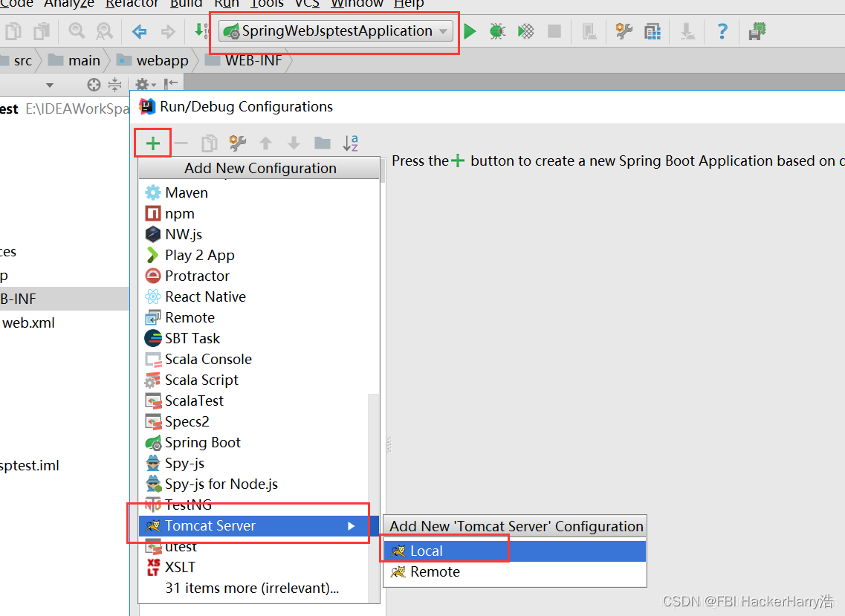Start debugging with the bug icon
Viewport: 845px width, 616px height.
[497, 31]
